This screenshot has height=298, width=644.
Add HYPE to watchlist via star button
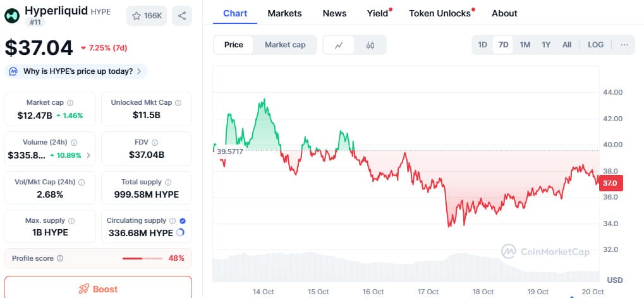coord(147,16)
